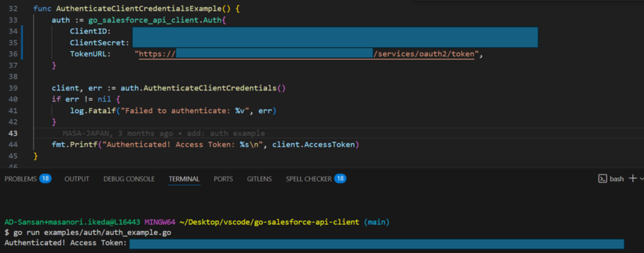
Task: Switch to the DEBUG CONSOLE tab
Action: (129, 179)
